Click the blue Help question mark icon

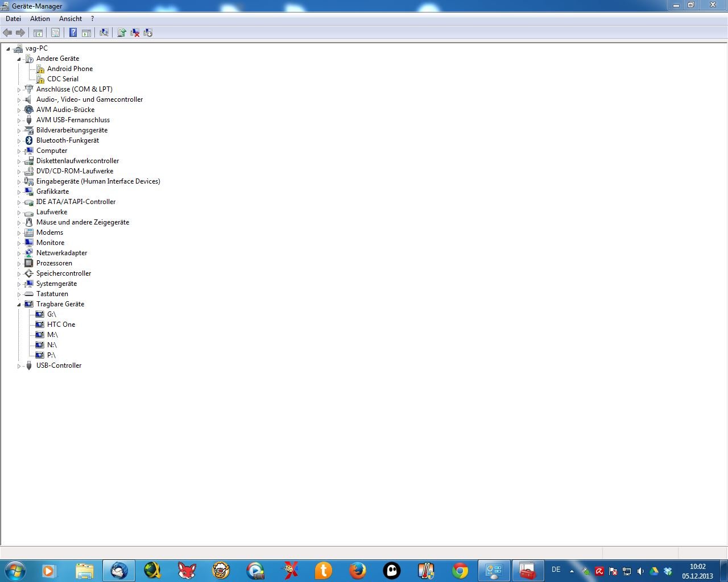point(73,33)
